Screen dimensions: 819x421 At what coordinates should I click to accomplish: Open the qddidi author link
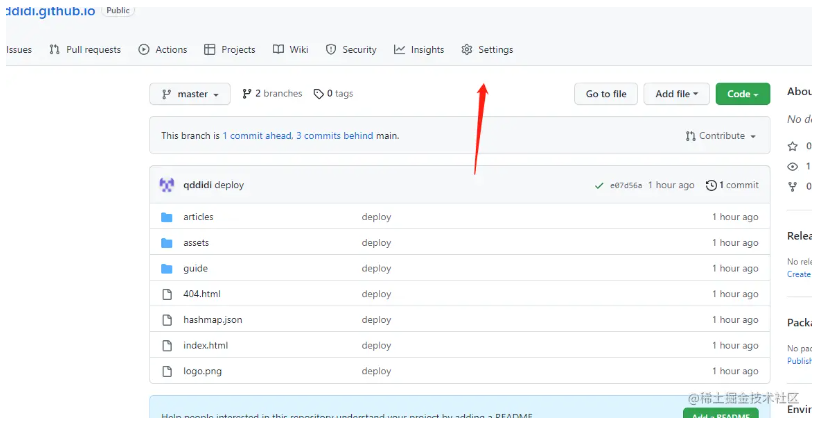(x=197, y=185)
